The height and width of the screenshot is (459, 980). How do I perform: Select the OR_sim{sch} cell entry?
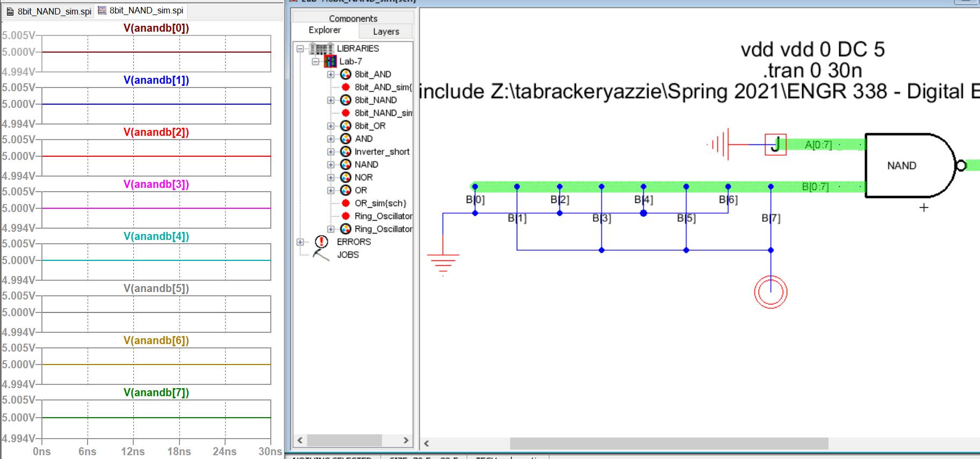click(380, 203)
